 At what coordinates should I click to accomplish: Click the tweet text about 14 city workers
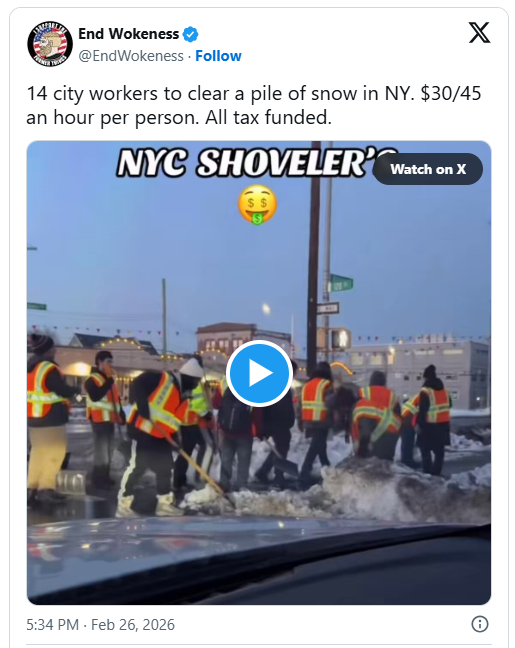(254, 105)
